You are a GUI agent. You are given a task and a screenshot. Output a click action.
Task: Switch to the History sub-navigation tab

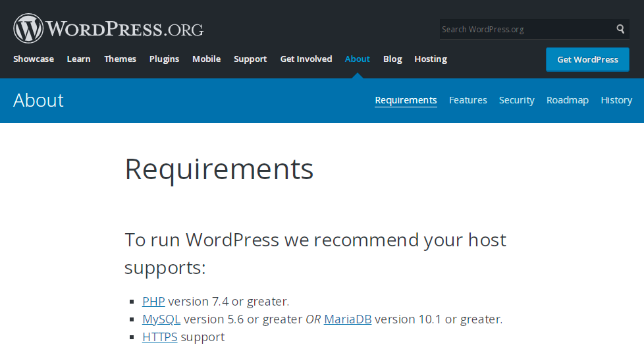click(616, 100)
